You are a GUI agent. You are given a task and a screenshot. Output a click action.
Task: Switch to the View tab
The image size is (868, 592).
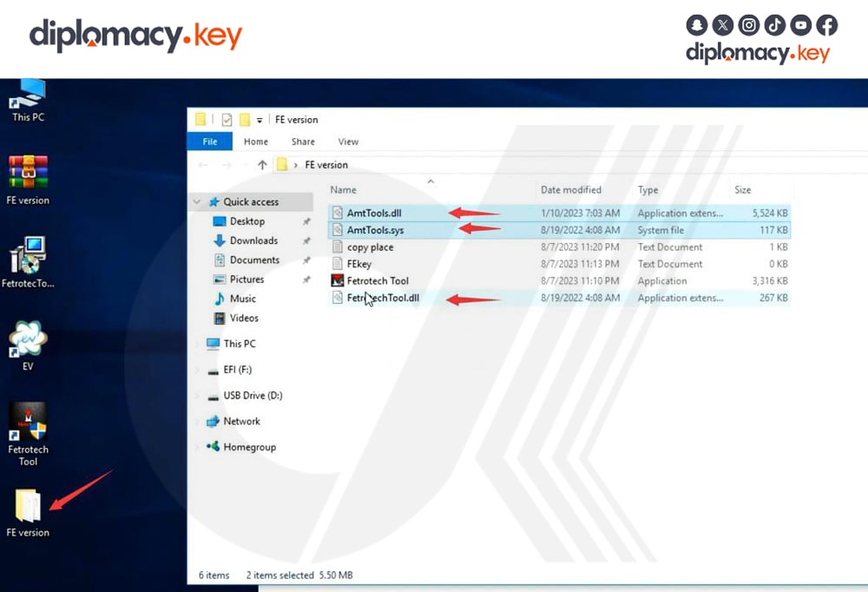pos(348,141)
